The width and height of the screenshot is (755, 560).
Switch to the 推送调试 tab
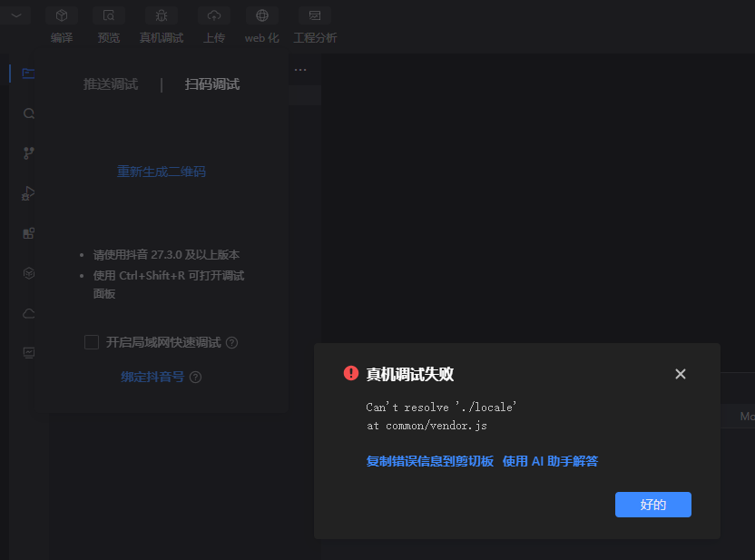(111, 84)
